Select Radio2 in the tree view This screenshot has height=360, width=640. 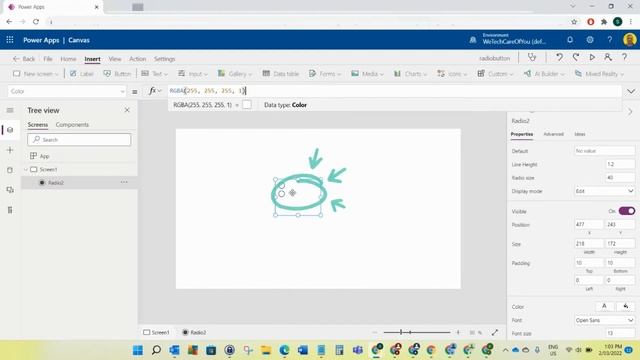click(x=56, y=182)
